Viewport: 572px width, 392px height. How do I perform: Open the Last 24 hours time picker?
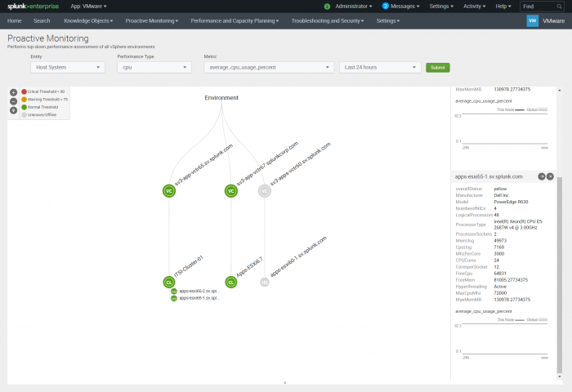coord(380,68)
